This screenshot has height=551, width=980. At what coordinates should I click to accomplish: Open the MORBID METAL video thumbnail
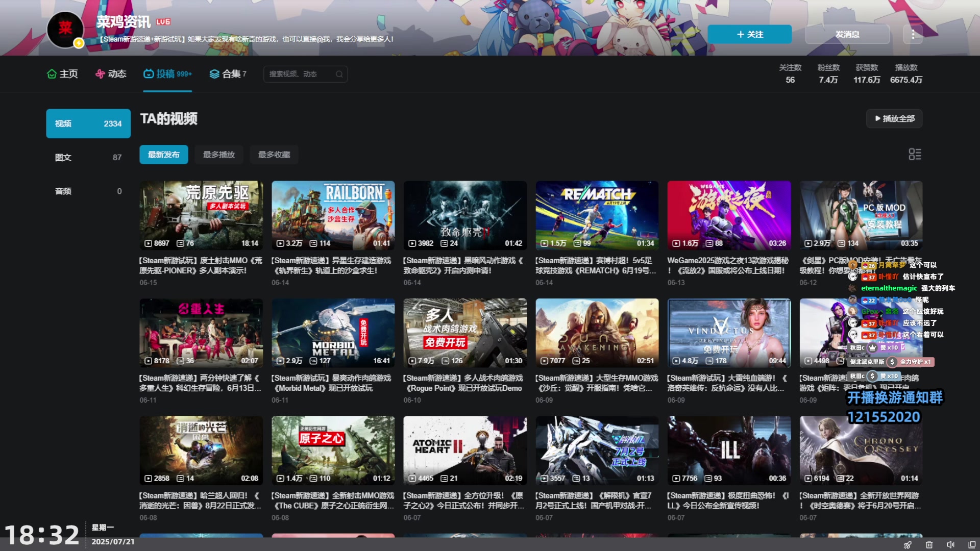[x=333, y=333]
